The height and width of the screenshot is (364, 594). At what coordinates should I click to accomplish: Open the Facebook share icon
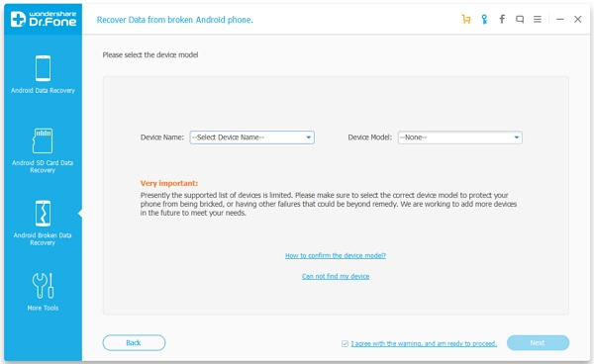click(502, 19)
